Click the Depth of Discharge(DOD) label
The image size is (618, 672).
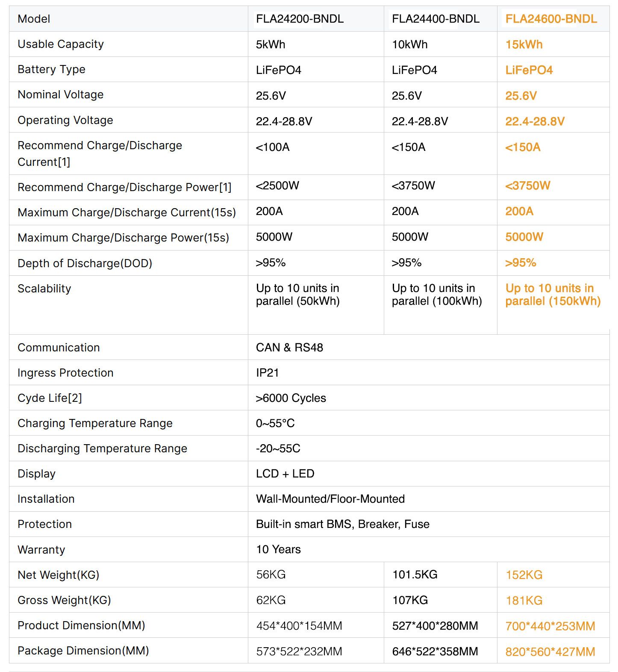[85, 263]
